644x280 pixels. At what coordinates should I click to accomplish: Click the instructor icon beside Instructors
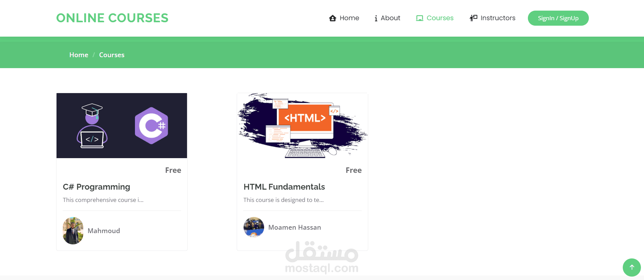click(473, 18)
